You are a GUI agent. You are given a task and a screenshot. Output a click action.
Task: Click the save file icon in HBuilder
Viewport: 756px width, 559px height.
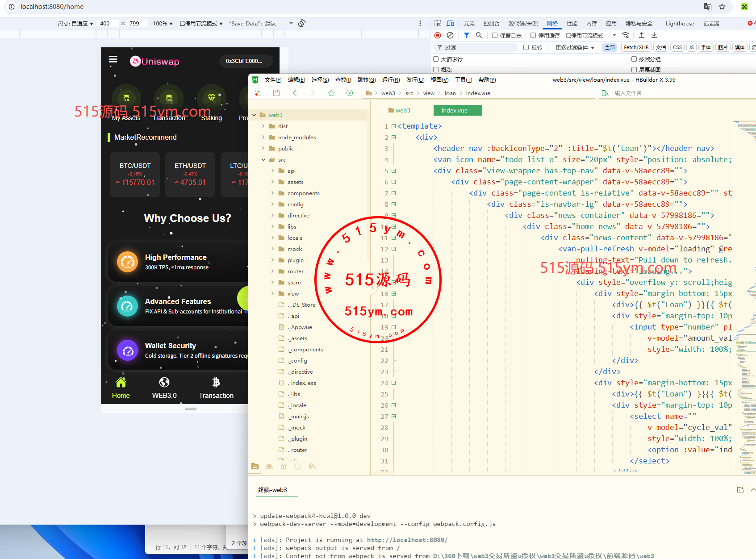[x=276, y=93]
